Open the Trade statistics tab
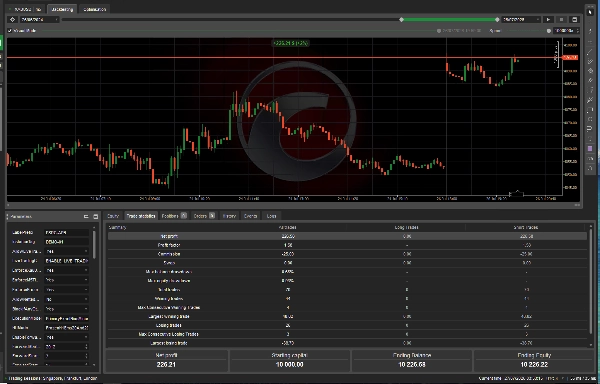 coord(141,216)
